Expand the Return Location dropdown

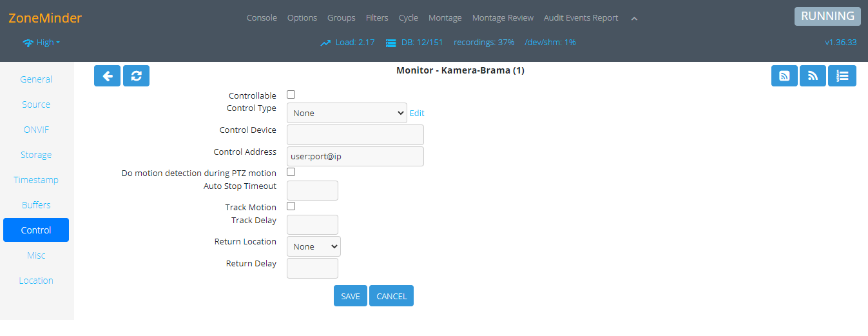(313, 246)
